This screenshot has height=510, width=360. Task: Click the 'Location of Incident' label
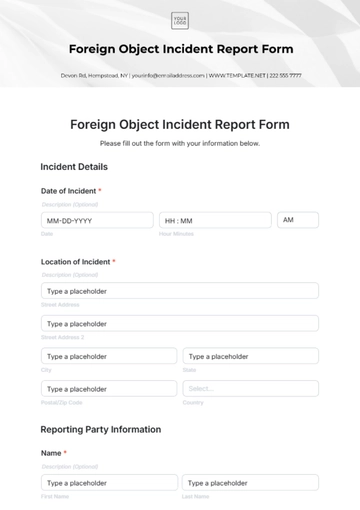75,262
